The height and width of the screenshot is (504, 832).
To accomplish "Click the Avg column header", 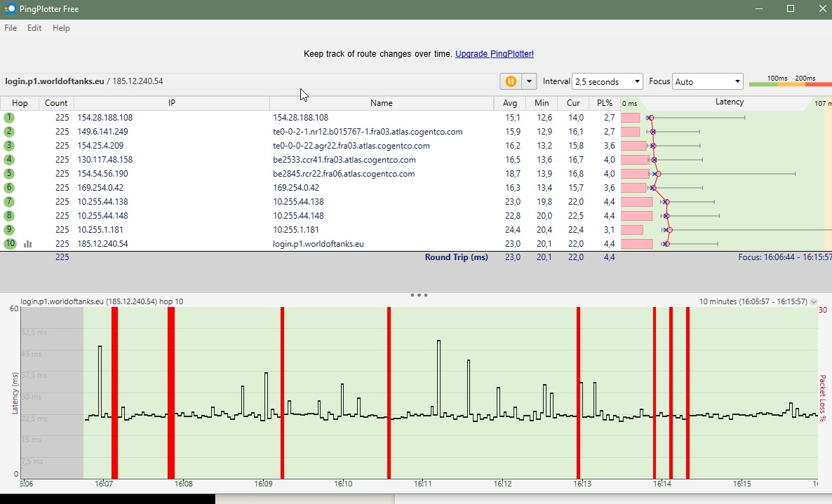I will [x=510, y=103].
